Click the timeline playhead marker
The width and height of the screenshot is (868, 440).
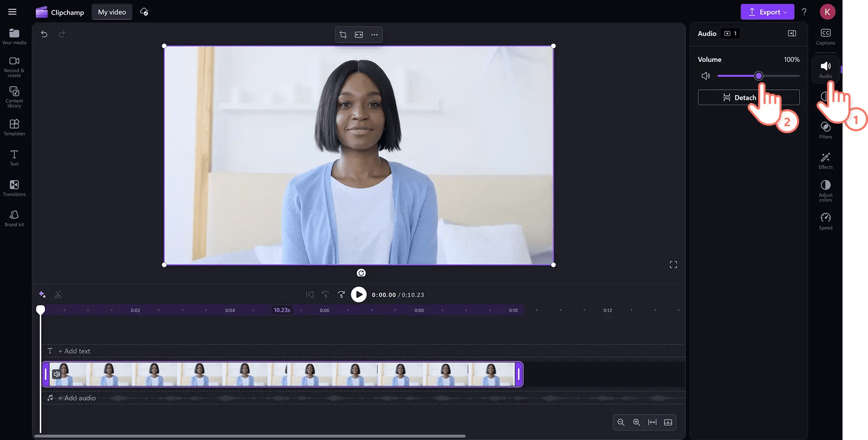tap(40, 310)
